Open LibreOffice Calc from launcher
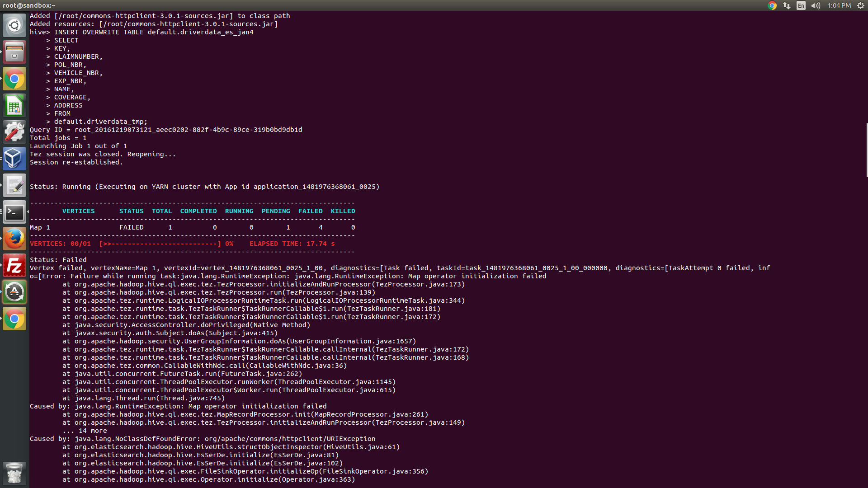868x488 pixels. (x=14, y=106)
